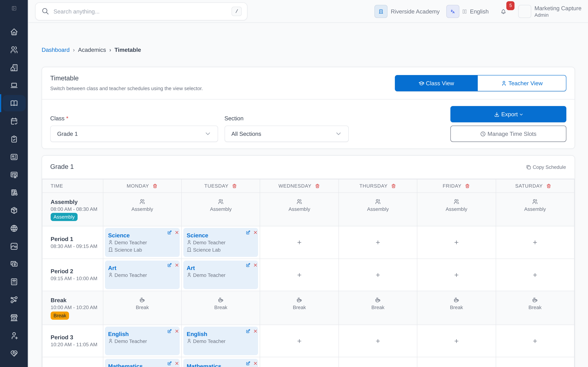Viewport: 588px width, 367px height.
Task: Remove Tuesday Art entry with X
Action: 255,265
